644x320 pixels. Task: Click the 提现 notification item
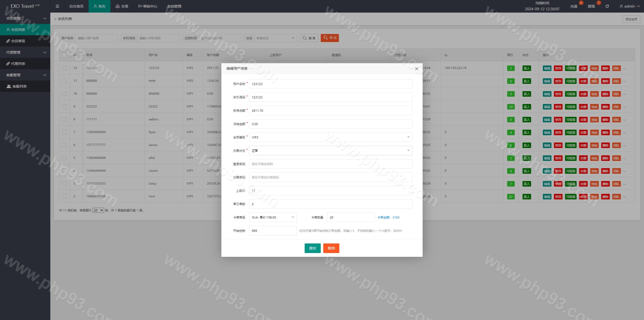(x=591, y=6)
